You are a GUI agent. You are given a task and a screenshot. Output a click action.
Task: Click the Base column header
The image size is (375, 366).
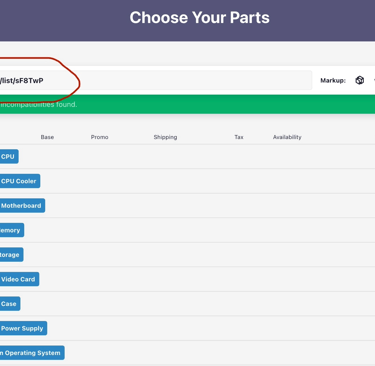[x=47, y=137]
